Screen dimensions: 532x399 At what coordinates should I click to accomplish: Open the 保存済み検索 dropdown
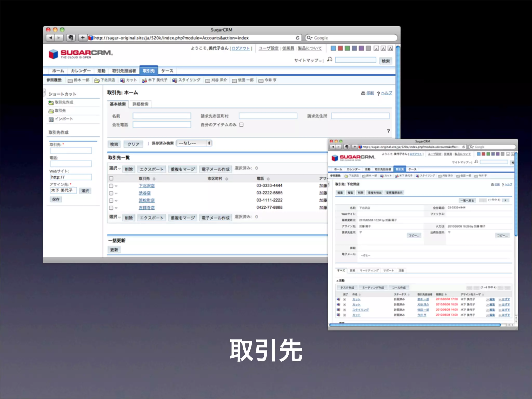pyautogui.click(x=194, y=143)
